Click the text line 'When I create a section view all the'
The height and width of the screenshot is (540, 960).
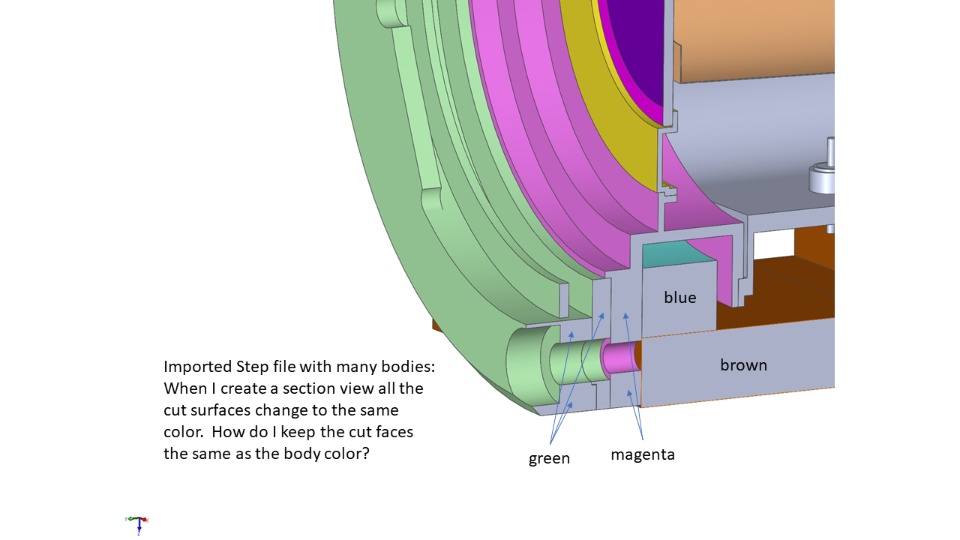pyautogui.click(x=293, y=389)
